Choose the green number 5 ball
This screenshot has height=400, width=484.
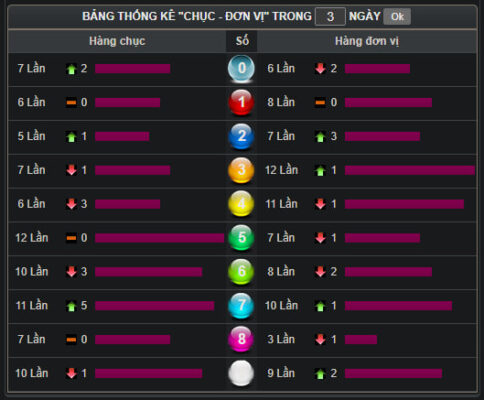tap(241, 238)
